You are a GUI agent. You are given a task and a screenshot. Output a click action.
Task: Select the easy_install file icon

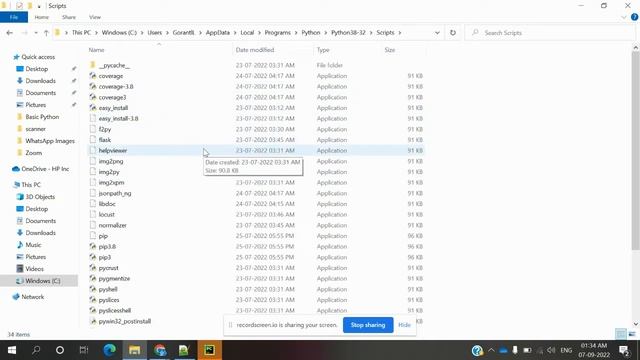click(x=93, y=108)
